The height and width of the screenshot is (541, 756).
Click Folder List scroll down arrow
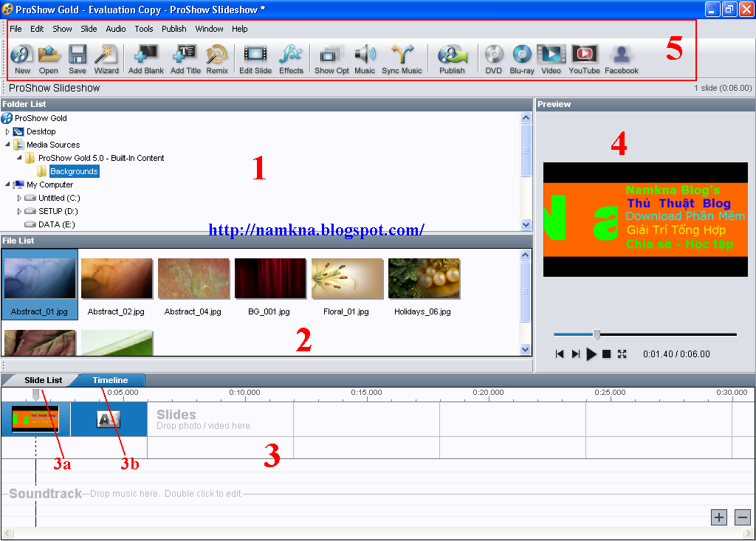pos(526,224)
